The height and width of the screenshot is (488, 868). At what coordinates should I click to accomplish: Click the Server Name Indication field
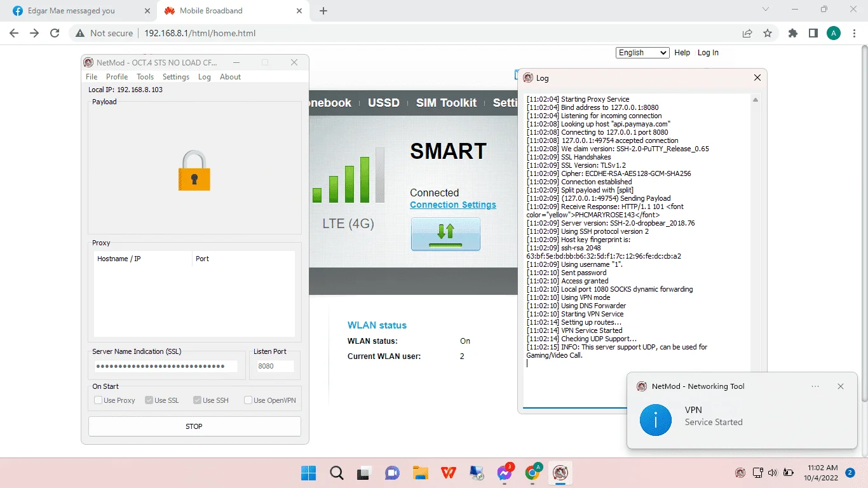(x=166, y=366)
